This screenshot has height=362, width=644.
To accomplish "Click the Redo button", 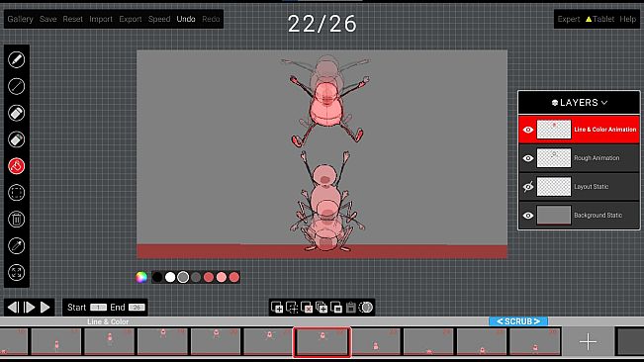I will pos(211,19).
